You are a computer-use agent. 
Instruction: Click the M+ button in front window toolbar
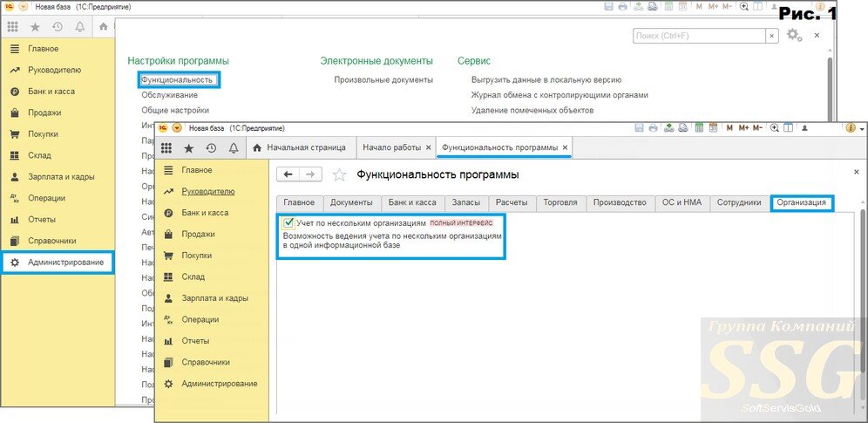click(x=743, y=128)
